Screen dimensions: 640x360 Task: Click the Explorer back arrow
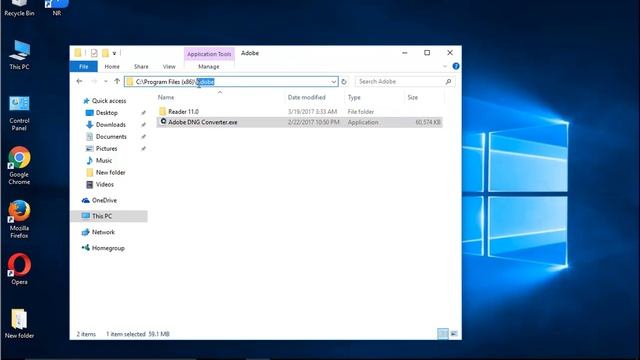coord(79,82)
